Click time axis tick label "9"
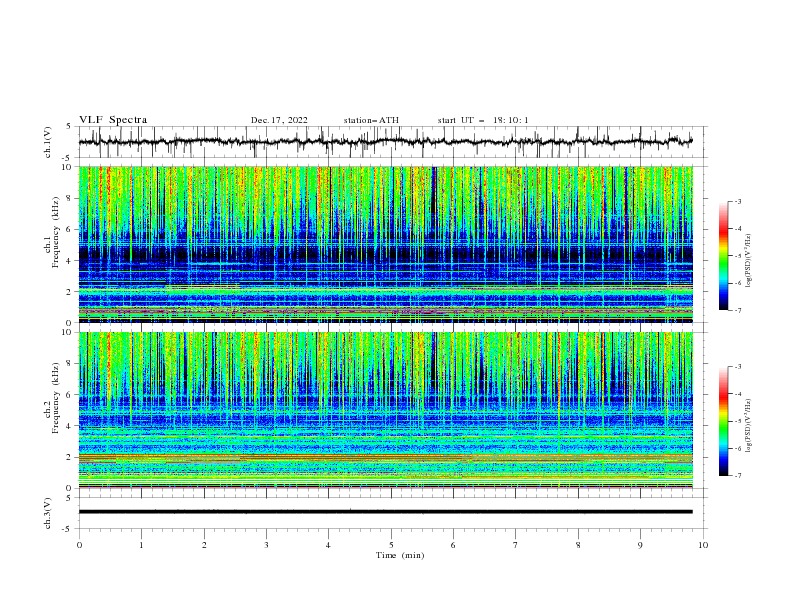Image resolution: width=792 pixels, height=612 pixels. [640, 545]
